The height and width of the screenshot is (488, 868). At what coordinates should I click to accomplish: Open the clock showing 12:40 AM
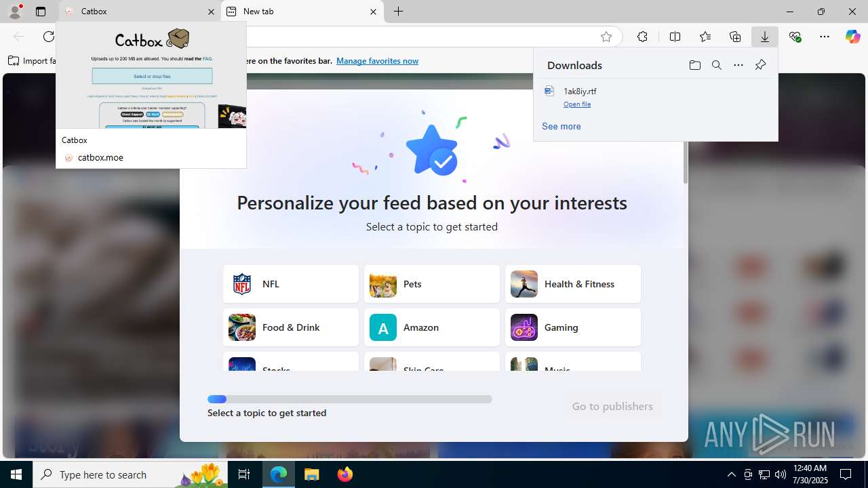coord(810,474)
